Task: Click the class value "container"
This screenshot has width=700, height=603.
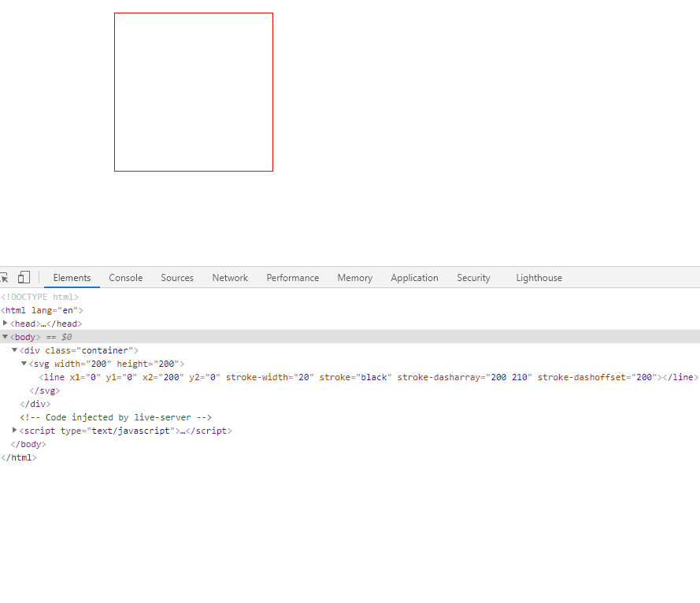Action: [105, 350]
